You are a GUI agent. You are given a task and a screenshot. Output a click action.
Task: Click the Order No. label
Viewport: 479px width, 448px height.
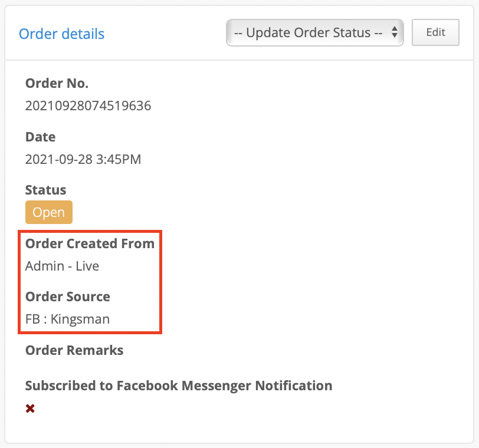click(57, 83)
